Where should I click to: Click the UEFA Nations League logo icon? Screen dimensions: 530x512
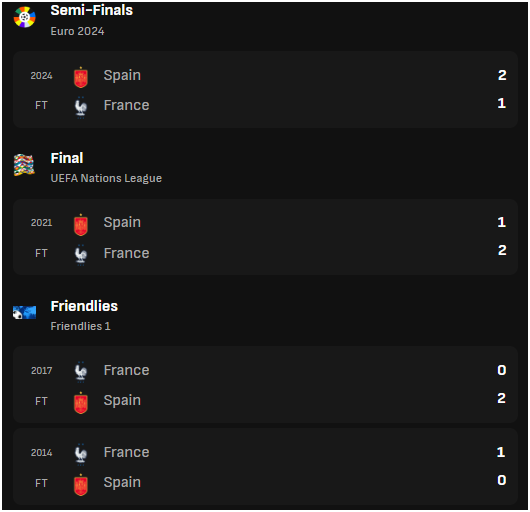point(24,165)
